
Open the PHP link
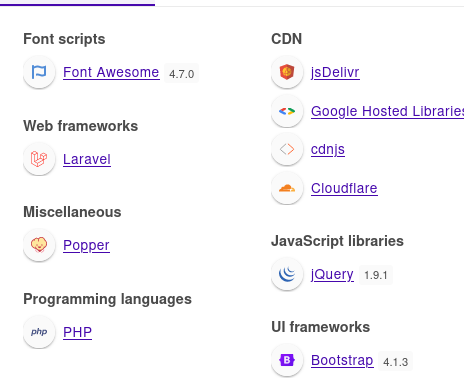tap(77, 332)
